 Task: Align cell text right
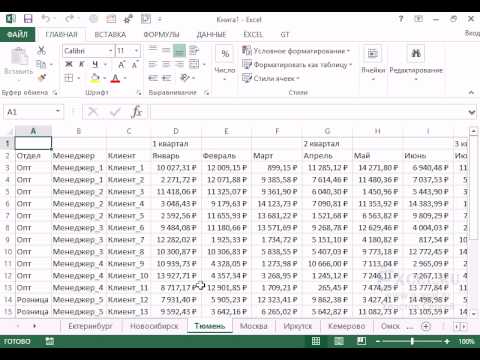(179, 64)
